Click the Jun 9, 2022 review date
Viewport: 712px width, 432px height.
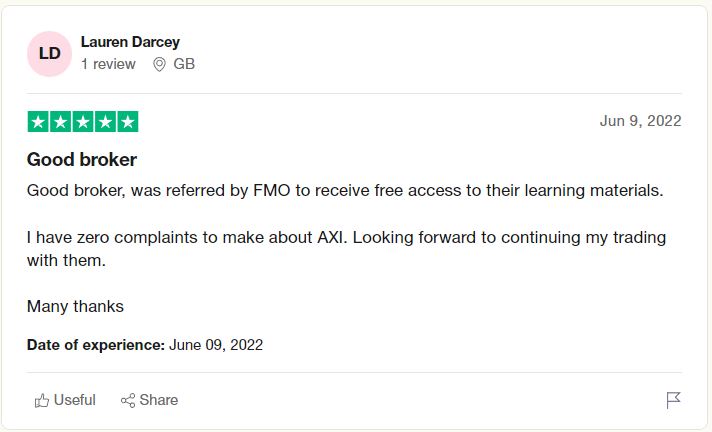click(x=640, y=121)
